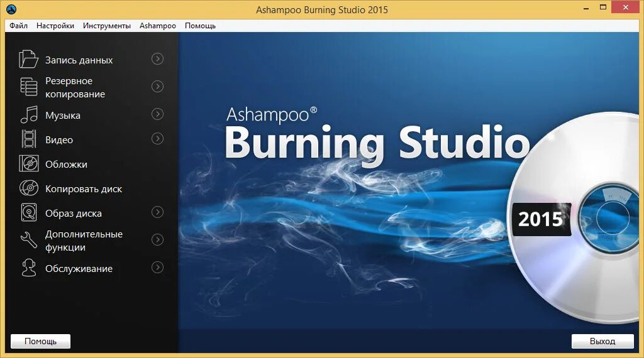The image size is (644, 358).
Task: Click the Обложки disc cover icon
Action: click(x=29, y=164)
